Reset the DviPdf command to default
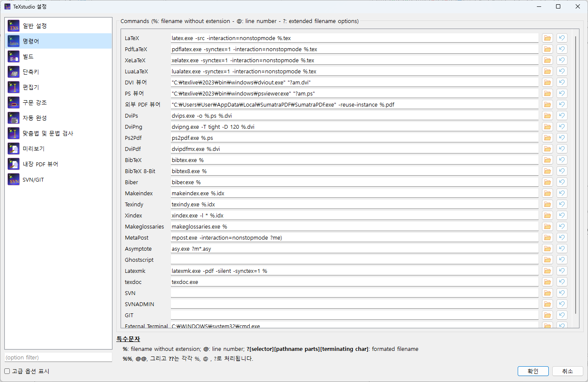Screen dimensions: 588x382 point(562,149)
